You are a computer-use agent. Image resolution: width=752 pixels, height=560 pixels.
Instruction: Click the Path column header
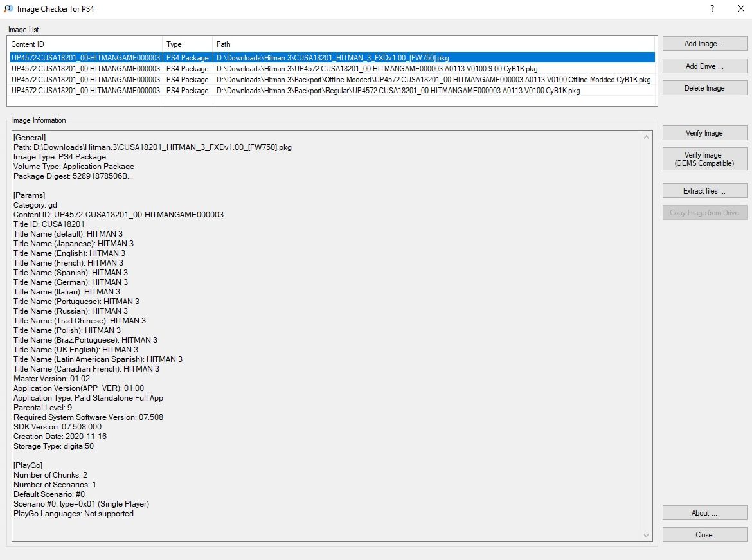click(434, 44)
